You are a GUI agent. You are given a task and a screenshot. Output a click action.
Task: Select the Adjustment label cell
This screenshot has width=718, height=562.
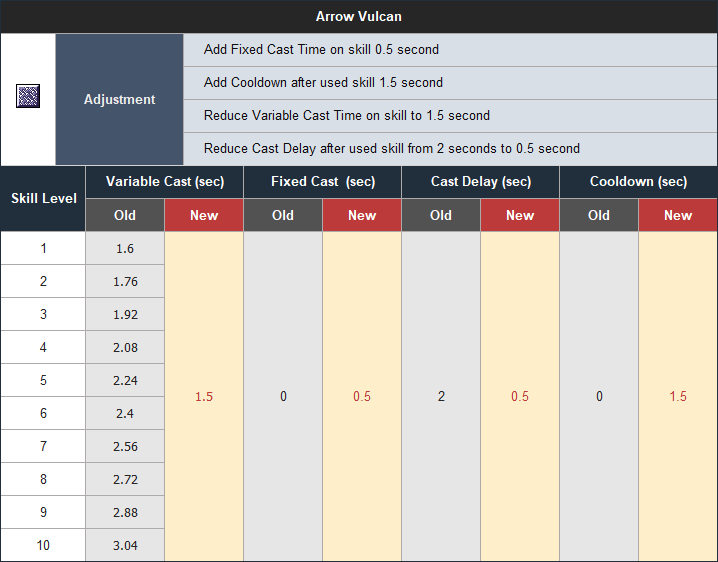click(x=120, y=99)
